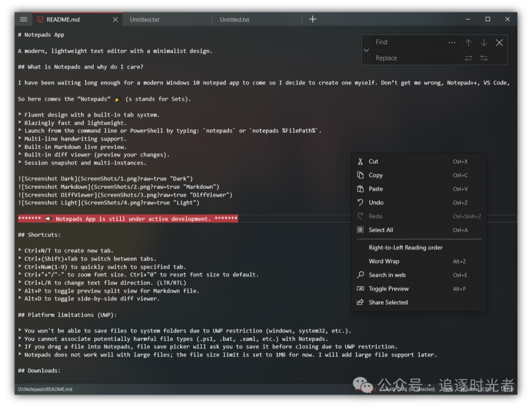Click the Paste clipboard icon
This screenshot has height=407, width=532.
[x=360, y=189]
